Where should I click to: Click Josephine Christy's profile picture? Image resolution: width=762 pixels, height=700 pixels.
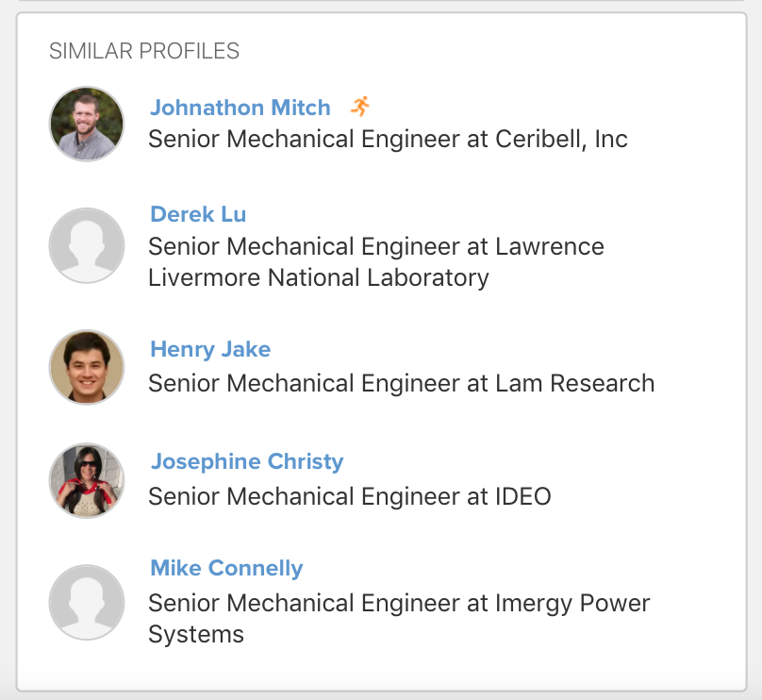click(87, 480)
